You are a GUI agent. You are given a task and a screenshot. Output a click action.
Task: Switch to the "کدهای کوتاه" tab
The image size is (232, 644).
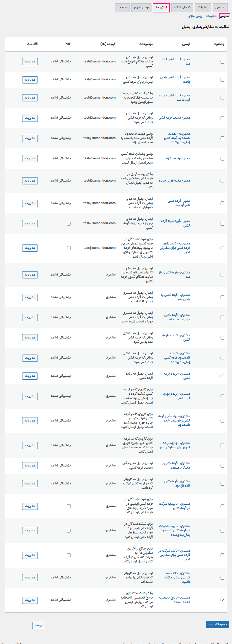tap(182, 7)
